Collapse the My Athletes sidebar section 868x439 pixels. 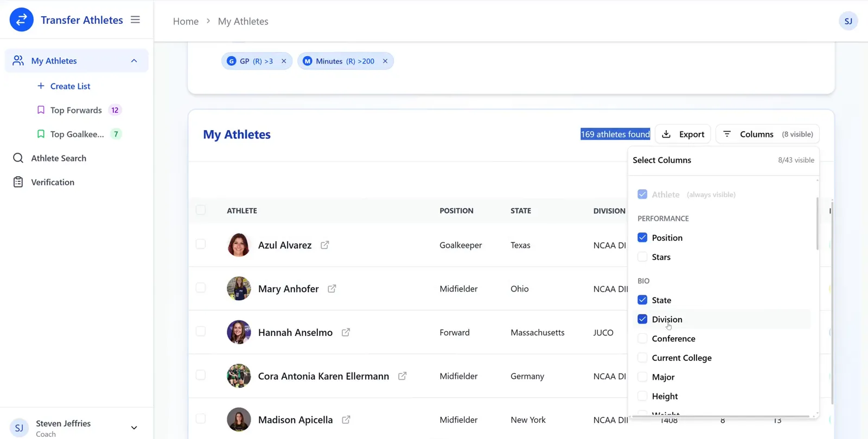[134, 61]
